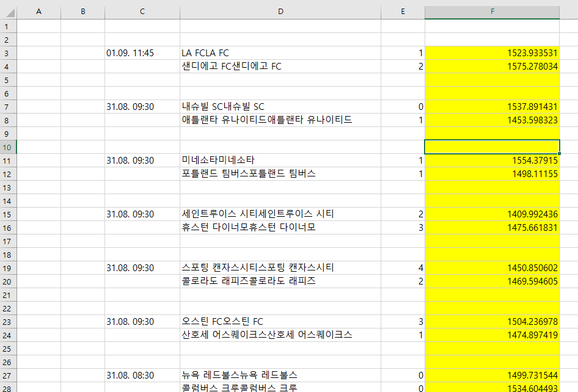This screenshot has width=578, height=392.
Task: Click the column C header
Action: [142, 12]
